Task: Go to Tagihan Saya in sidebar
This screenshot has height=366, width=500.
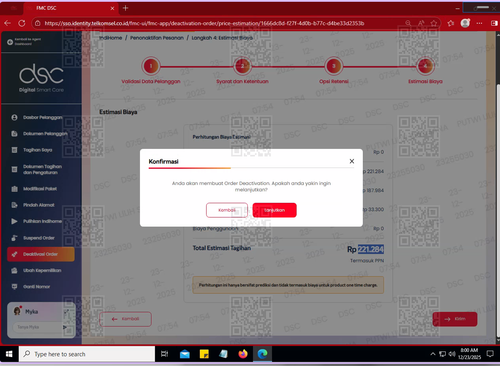Action: click(37, 150)
